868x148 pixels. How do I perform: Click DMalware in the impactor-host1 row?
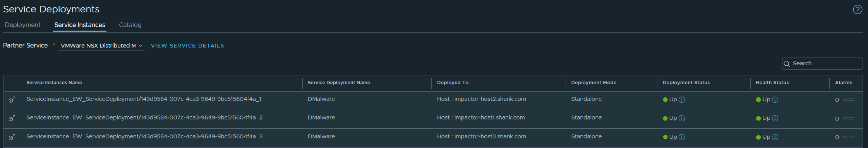tap(321, 117)
